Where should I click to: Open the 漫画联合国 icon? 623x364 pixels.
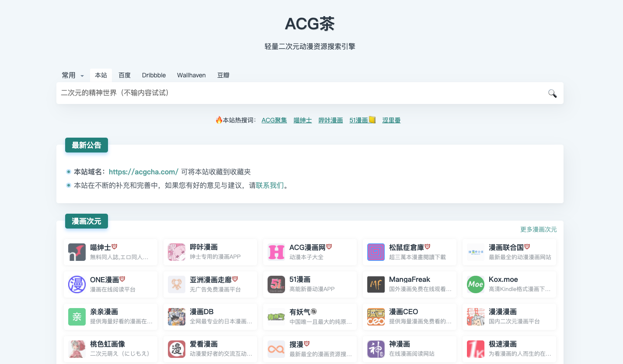pos(476,252)
